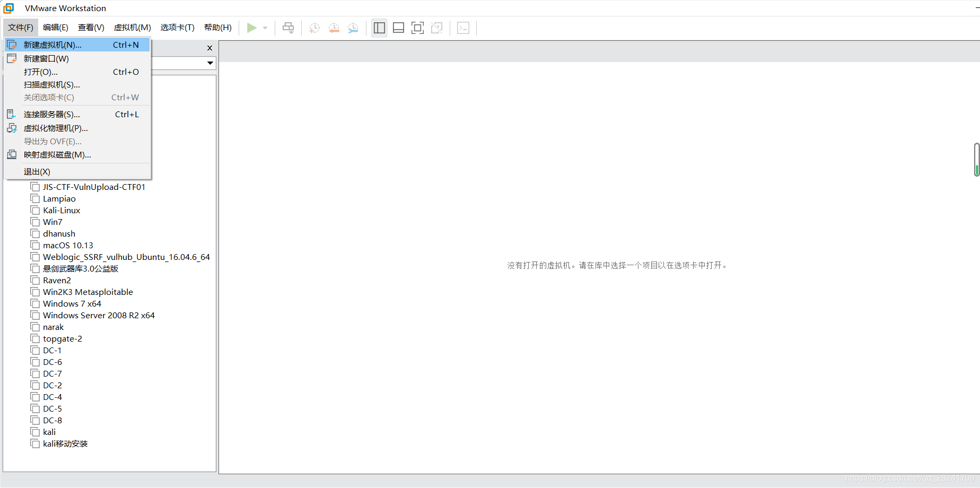Click the Unity mode toolbar icon
This screenshot has width=980, height=488.
tap(437, 28)
